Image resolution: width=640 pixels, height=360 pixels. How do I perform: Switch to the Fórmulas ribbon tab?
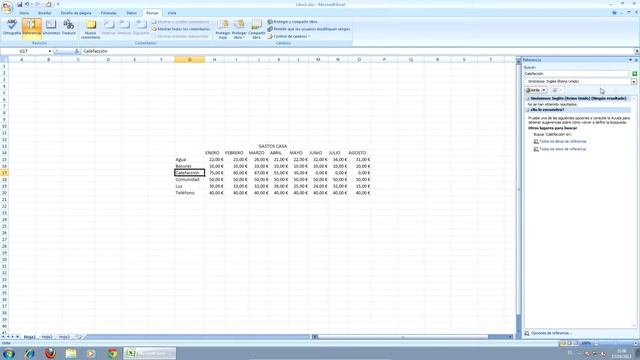(109, 13)
